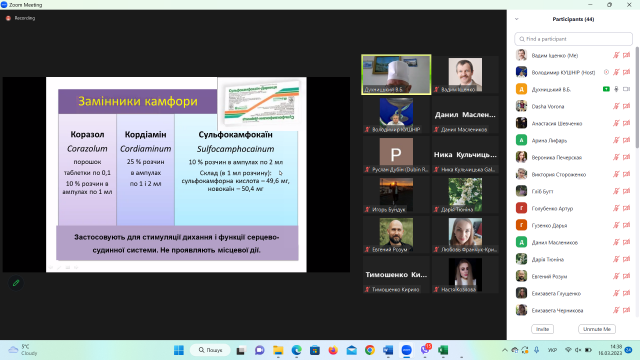Viewport: 640px width, 360px height.
Task: Open the Windows Start menu
Action: coord(179,350)
